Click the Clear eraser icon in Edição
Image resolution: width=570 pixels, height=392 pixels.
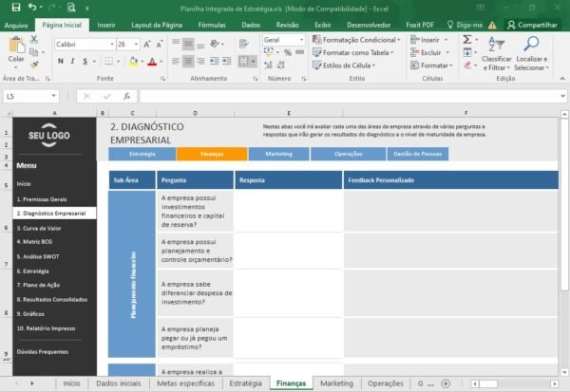click(467, 65)
